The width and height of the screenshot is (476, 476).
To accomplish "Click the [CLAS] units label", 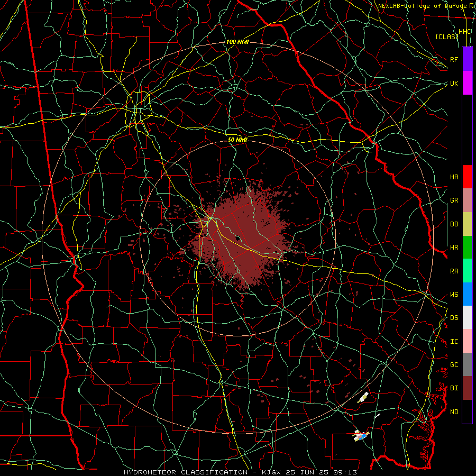I will click(x=447, y=36).
